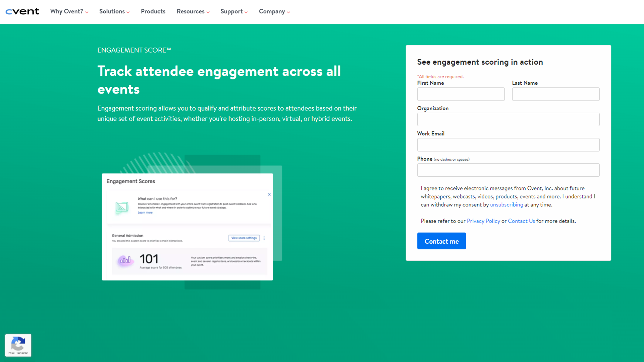Screen dimensions: 644x362
Task: Expand the Resources menu
Action: click(x=193, y=11)
